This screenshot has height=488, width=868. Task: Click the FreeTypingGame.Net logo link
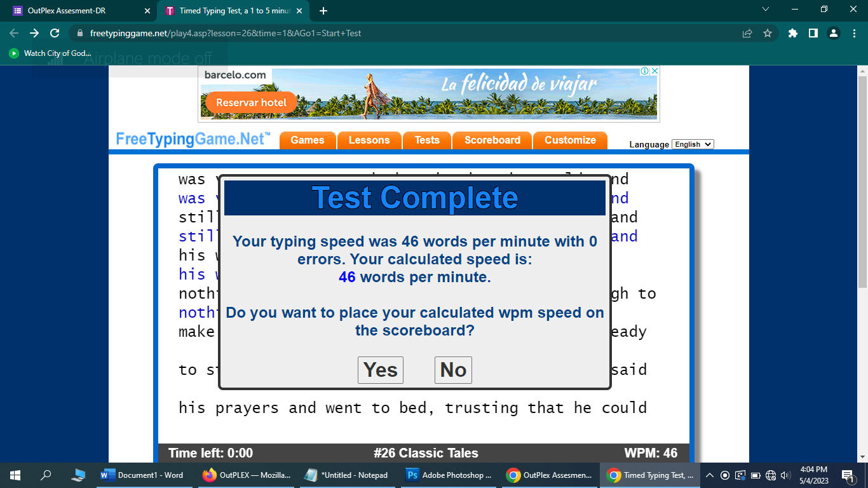[x=193, y=140]
